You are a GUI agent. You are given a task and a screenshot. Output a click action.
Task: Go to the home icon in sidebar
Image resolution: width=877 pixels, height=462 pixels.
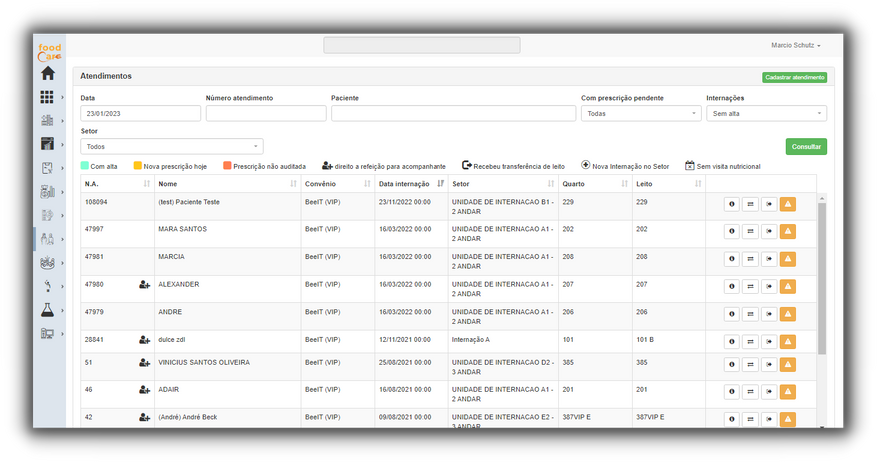[x=47, y=74]
